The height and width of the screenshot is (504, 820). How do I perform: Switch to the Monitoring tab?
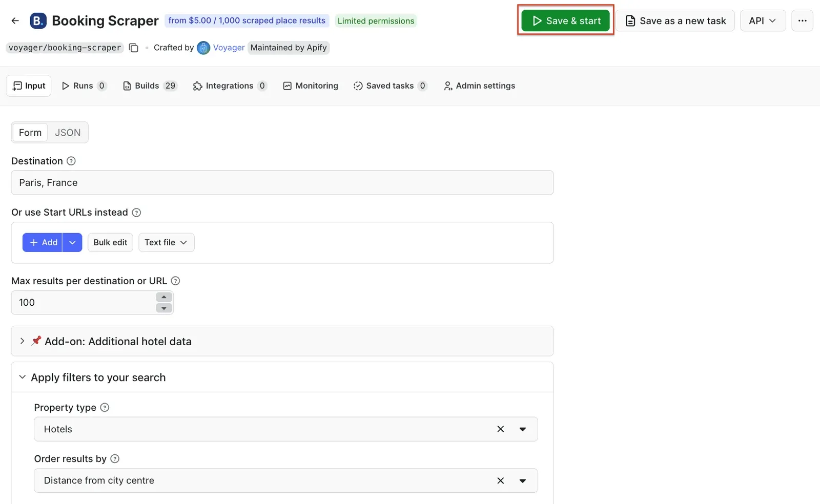pos(311,86)
